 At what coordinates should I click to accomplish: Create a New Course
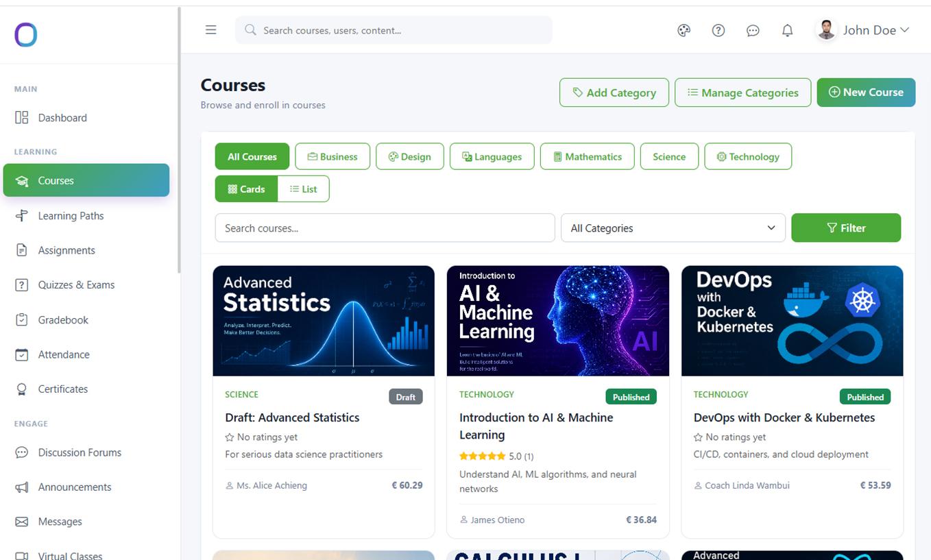[x=866, y=93]
